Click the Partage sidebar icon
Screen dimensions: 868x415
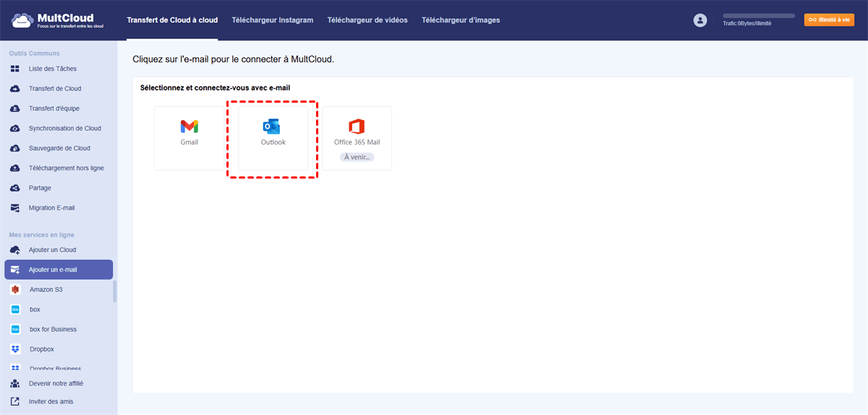coord(15,188)
